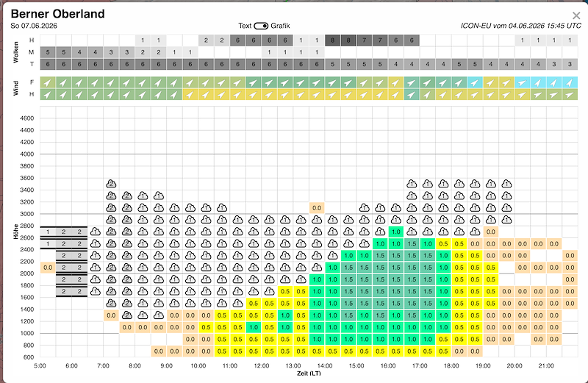This screenshot has width=588, height=383.
Task: Click the '3000' altitude axis label
Action: pyautogui.click(x=27, y=214)
